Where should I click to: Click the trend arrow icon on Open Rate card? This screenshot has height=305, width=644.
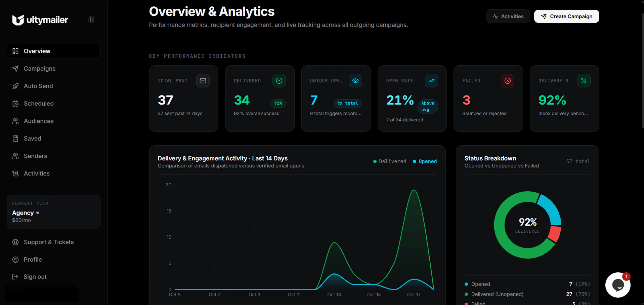pyautogui.click(x=431, y=81)
